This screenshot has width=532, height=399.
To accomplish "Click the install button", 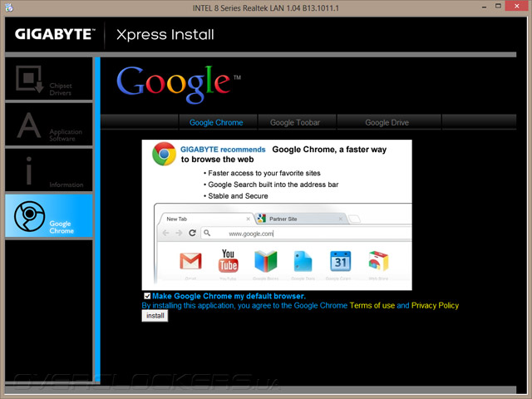I will [155, 316].
